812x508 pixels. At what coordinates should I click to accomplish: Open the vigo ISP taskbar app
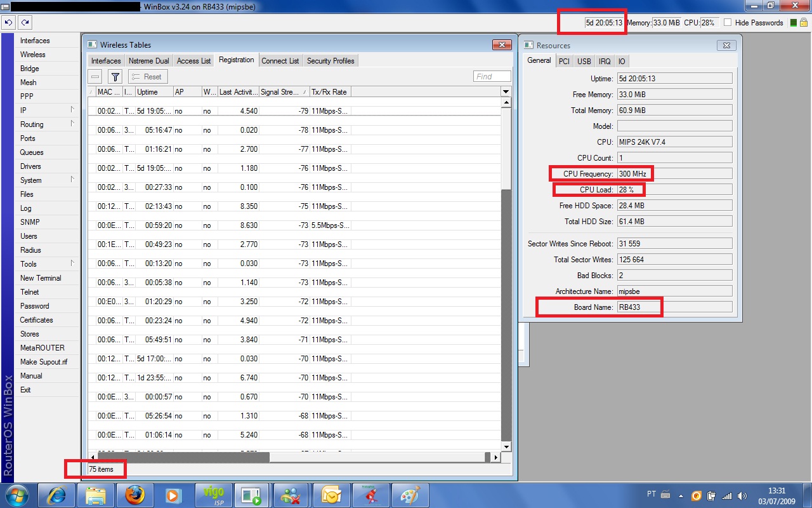[x=214, y=495]
